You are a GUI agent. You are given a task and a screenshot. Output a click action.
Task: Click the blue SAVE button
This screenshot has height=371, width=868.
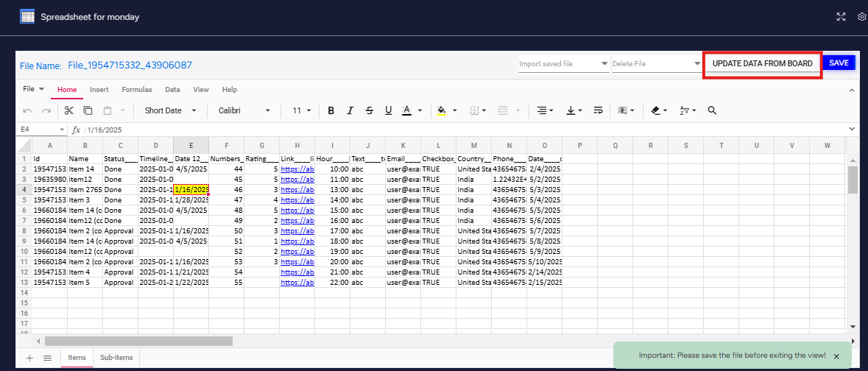point(839,63)
